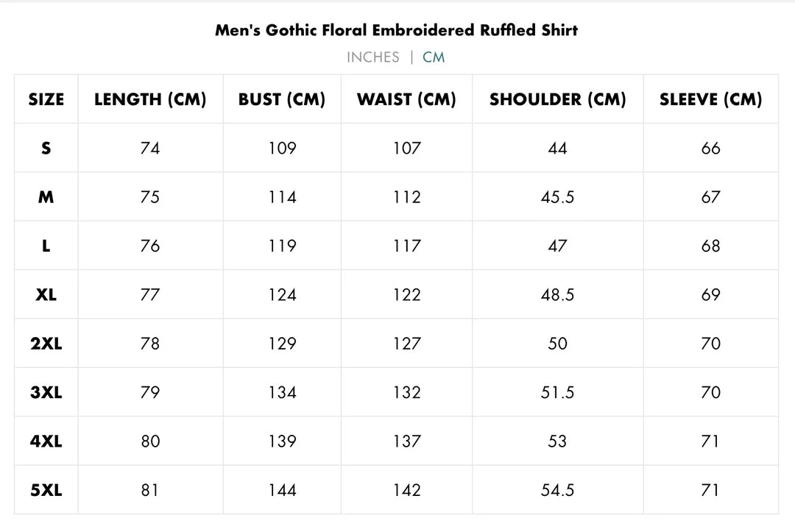Select the CM unit option
Screen dimensions: 795x532
434,57
